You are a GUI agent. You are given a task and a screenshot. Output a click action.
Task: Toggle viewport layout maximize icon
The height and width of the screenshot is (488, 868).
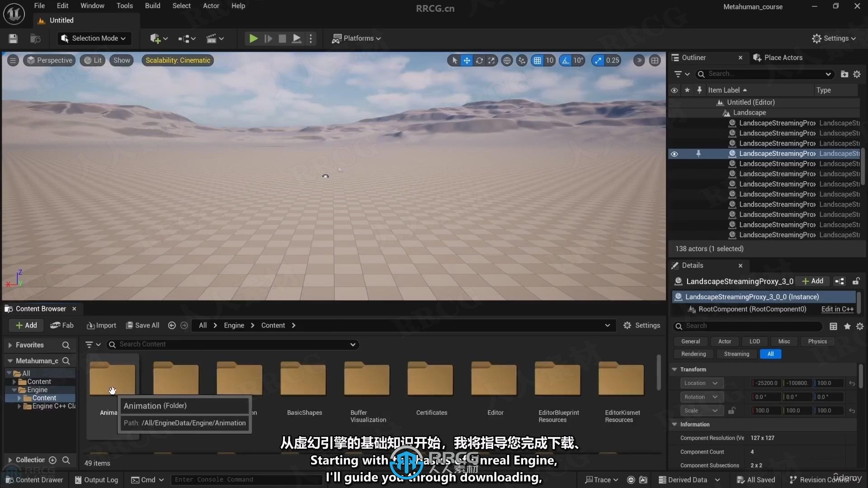coord(655,60)
